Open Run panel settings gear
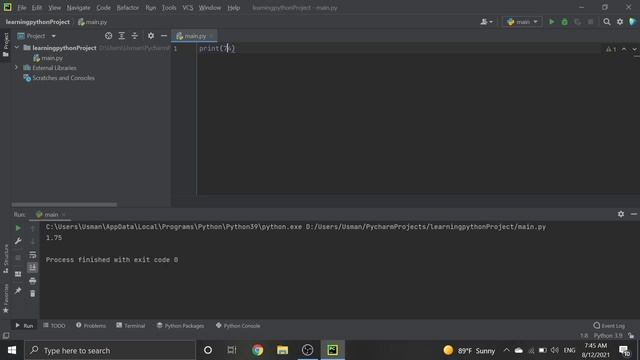Image resolution: width=640 pixels, height=360 pixels. click(621, 214)
